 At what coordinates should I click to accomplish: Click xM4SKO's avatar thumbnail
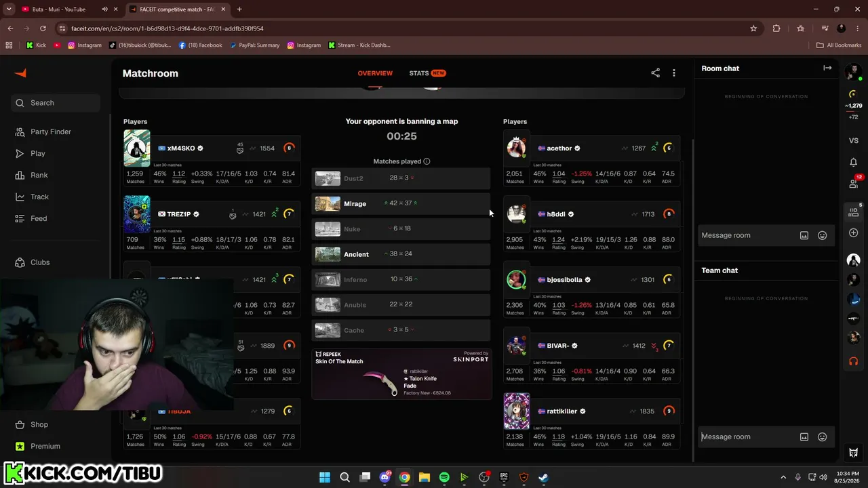[137, 148]
